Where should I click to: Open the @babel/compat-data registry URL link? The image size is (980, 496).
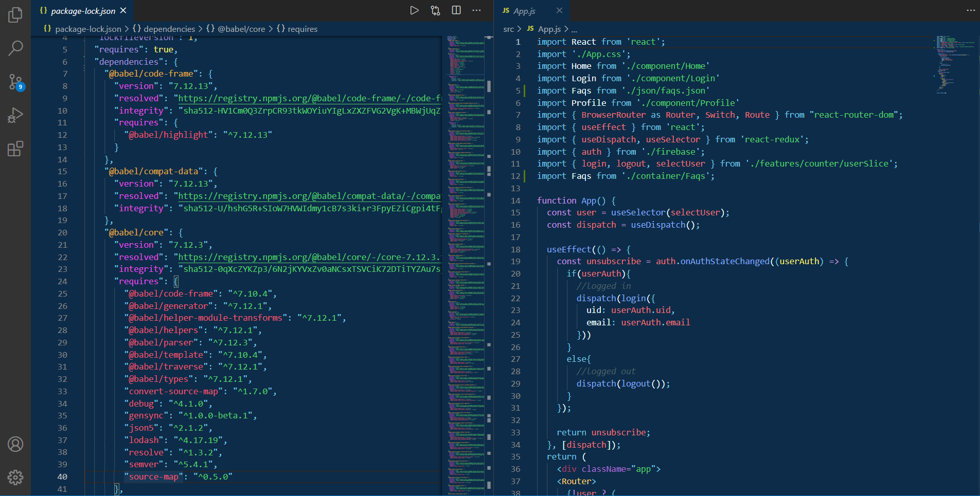[310, 196]
